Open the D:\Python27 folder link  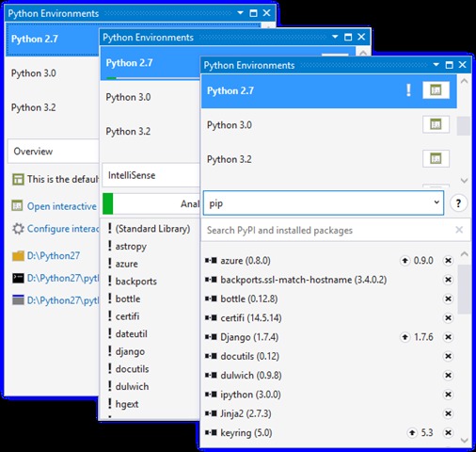[x=54, y=255]
